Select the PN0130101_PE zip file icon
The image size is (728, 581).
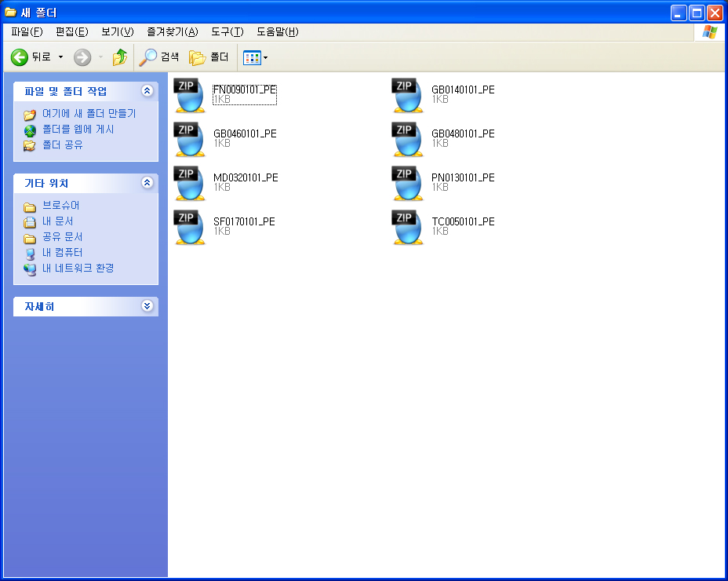[x=408, y=183]
